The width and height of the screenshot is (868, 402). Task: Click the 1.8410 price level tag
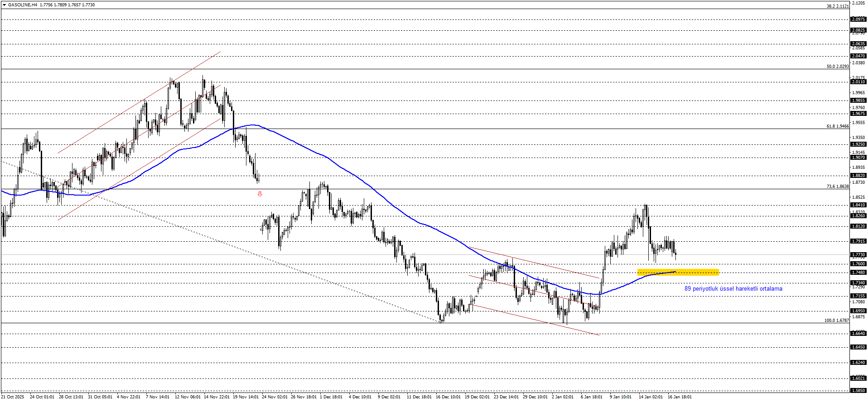pos(858,205)
